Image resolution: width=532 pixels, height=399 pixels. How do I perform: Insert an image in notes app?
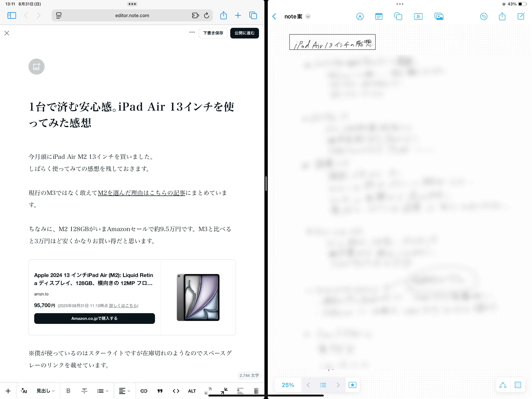pos(439,17)
